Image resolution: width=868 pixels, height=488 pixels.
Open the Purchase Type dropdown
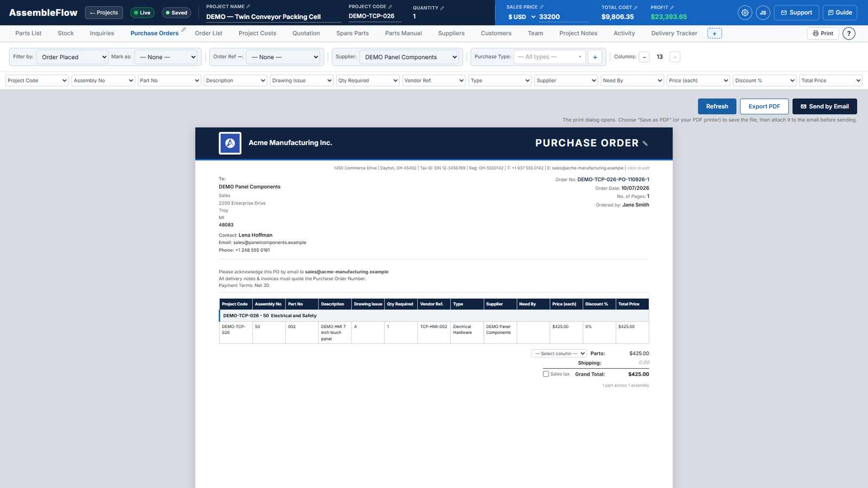tap(550, 57)
